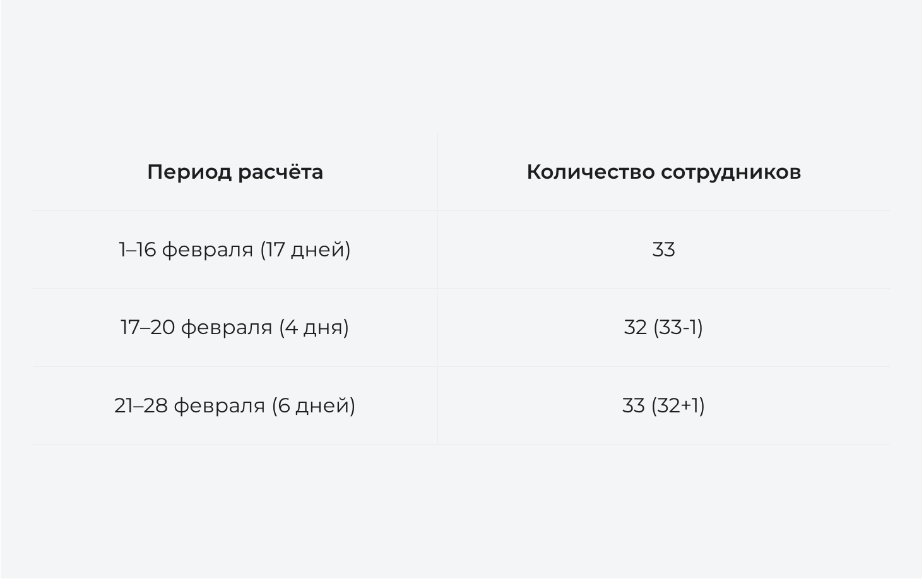Click the word 'расчёта' in the header

pyautogui.click(x=280, y=172)
